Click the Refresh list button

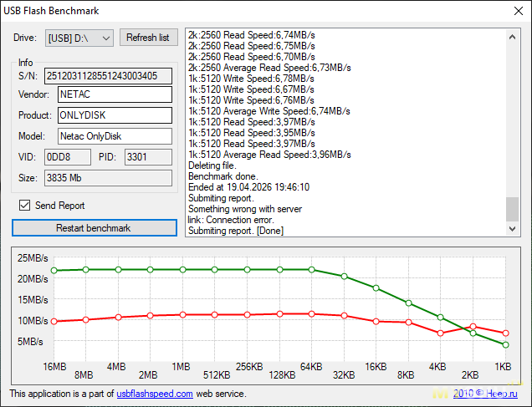pos(149,38)
